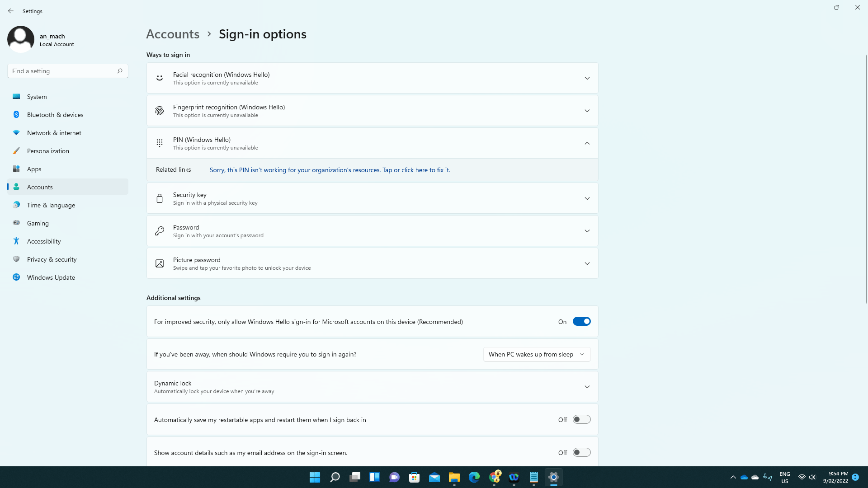Expand the Security key sign-in option
Screen dimensions: 868x488
pyautogui.click(x=587, y=198)
